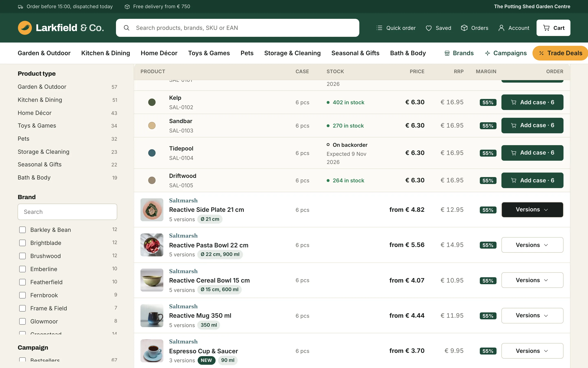
Task: Select the Fernbrook brand checkbox
Action: [22, 295]
